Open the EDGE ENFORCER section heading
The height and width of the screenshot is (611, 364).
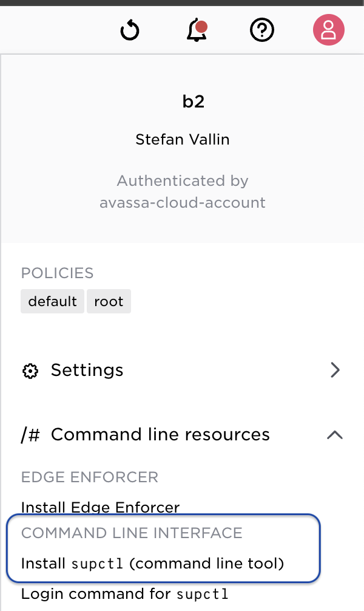click(x=89, y=477)
